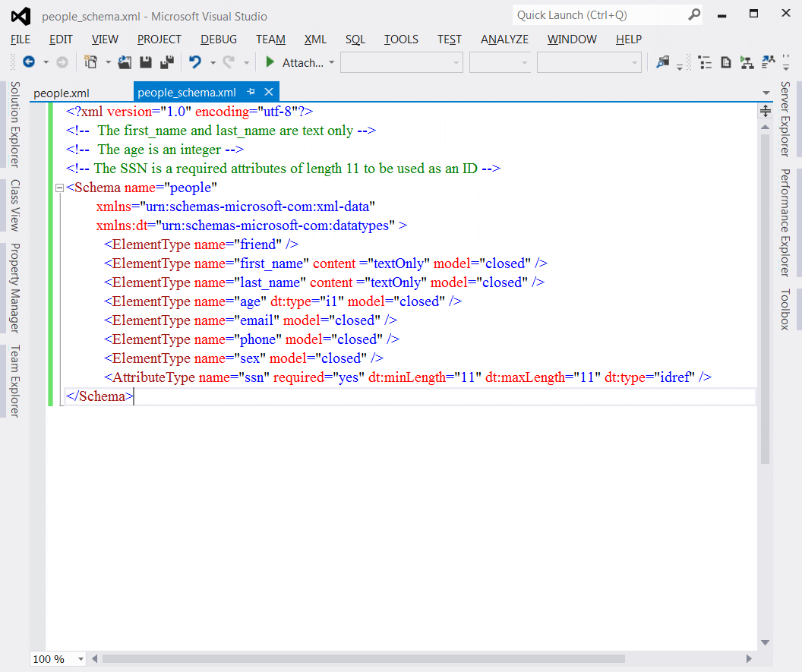
Task: Open the TOOLS menu
Action: click(x=401, y=39)
